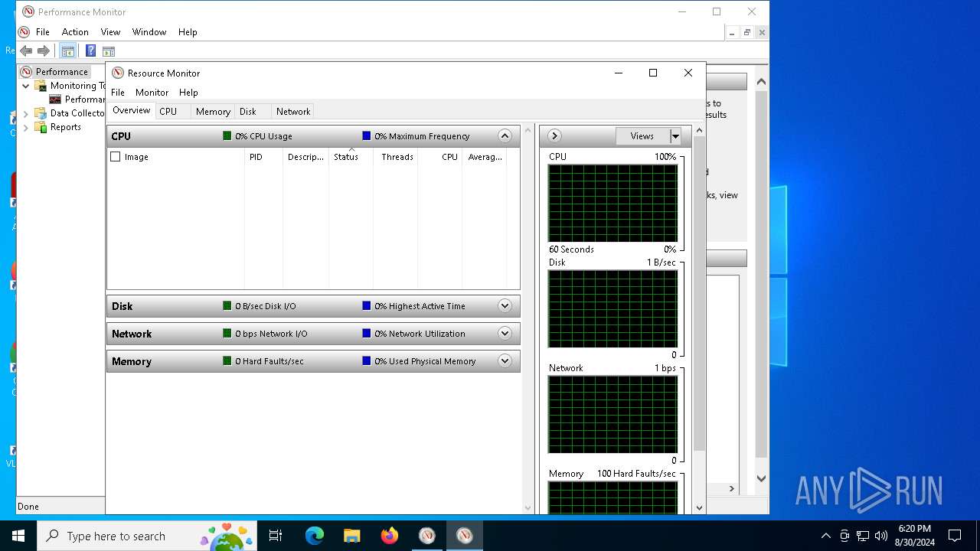
Task: Open View menu in Performance Monitor
Action: [x=110, y=32]
